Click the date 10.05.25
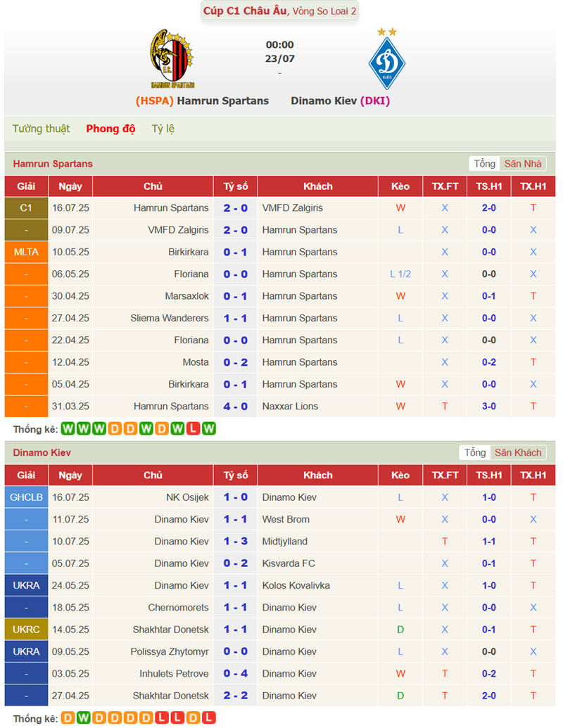Viewport: 563px width, 728px height. (70, 252)
